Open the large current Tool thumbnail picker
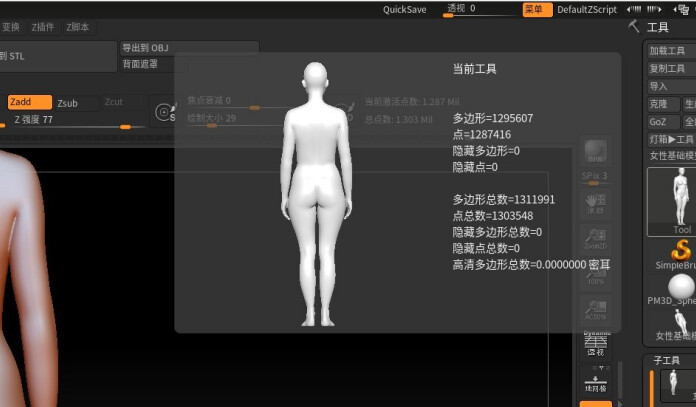This screenshot has height=407, width=696. click(672, 202)
